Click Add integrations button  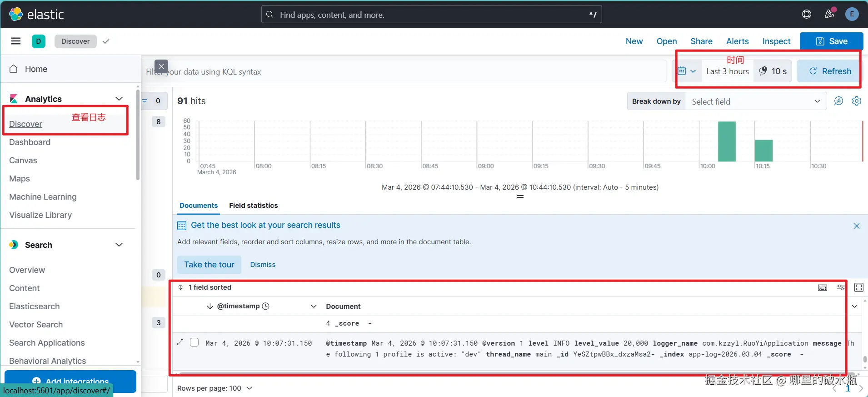tap(70, 381)
